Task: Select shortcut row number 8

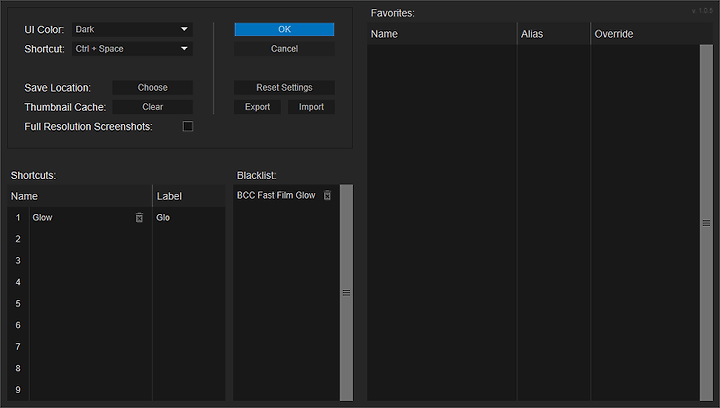Action: click(x=18, y=369)
